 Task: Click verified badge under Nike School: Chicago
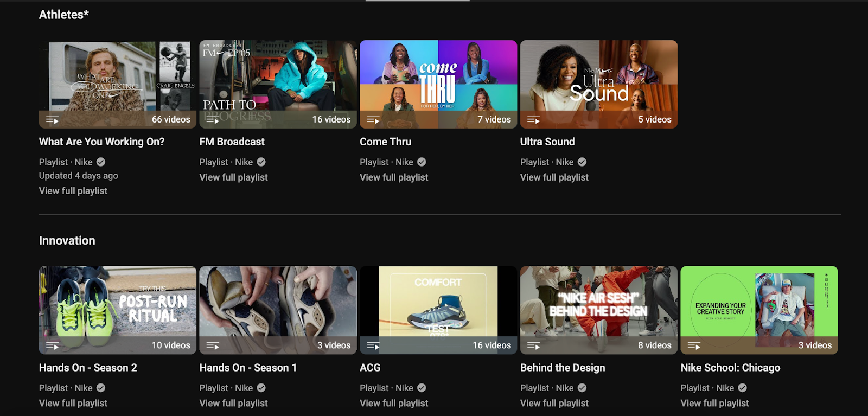[743, 388]
